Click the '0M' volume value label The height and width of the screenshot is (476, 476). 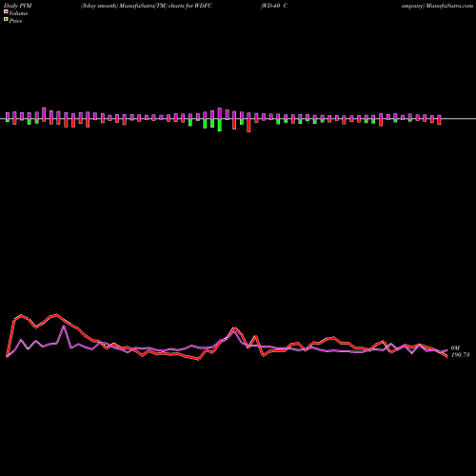(x=455, y=348)
